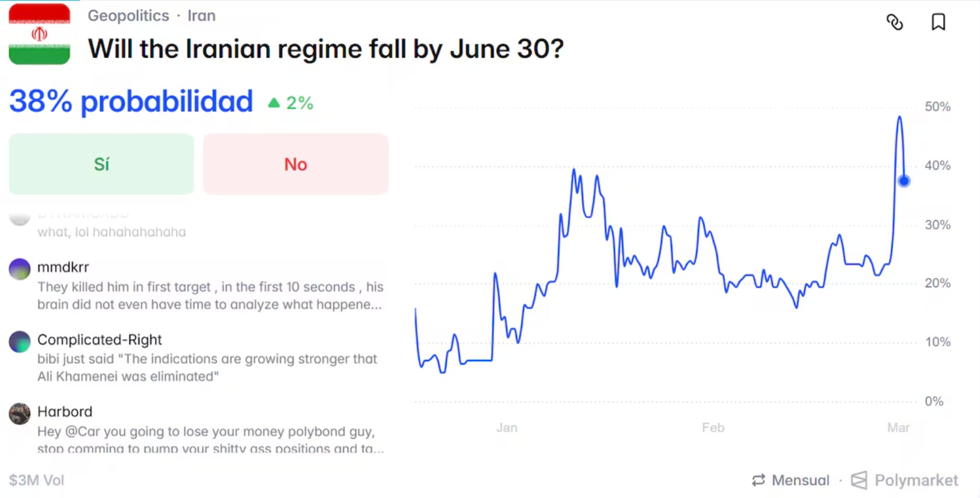The width and height of the screenshot is (980, 498).
Task: Click the Iran flag market image
Action: pos(39,34)
